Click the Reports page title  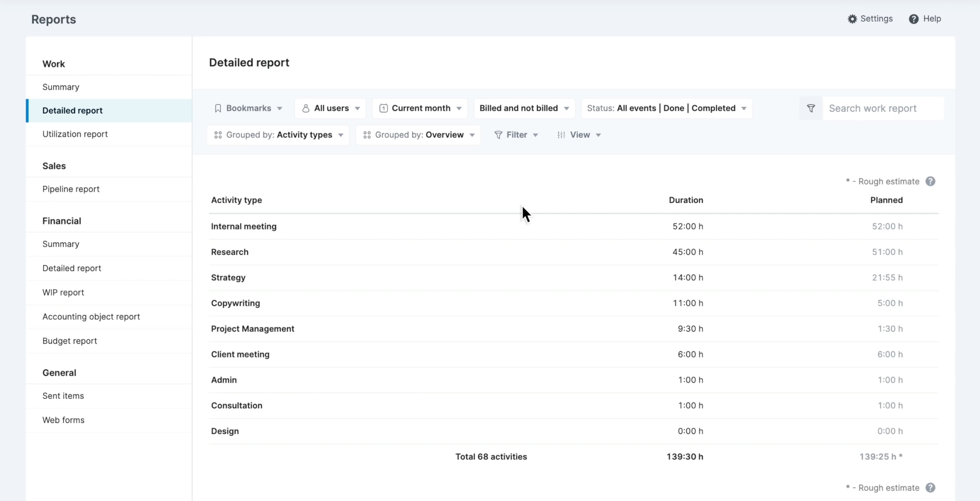[53, 19]
